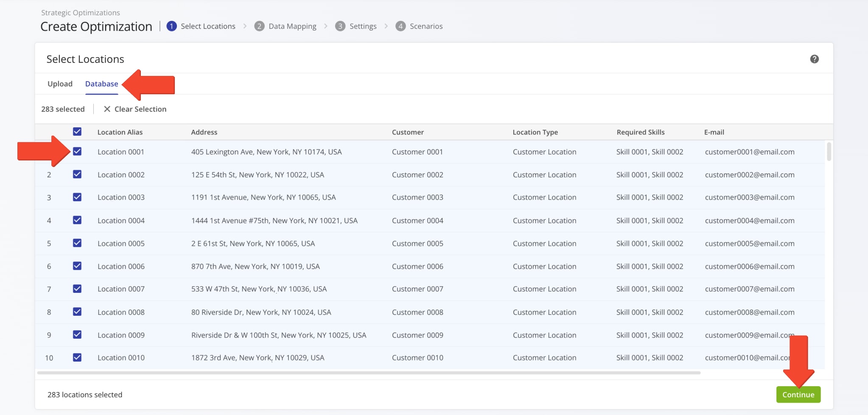Click the Address column header
The width and height of the screenshot is (868, 415).
point(204,132)
